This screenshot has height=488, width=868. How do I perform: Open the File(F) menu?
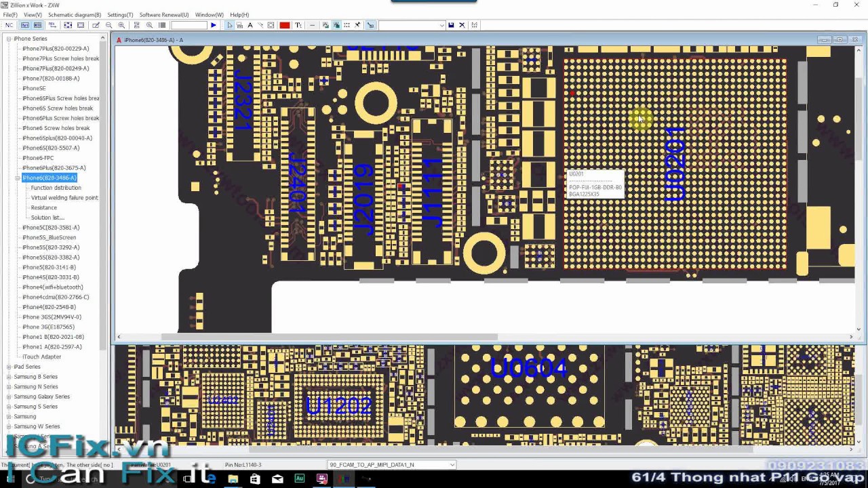(x=10, y=14)
